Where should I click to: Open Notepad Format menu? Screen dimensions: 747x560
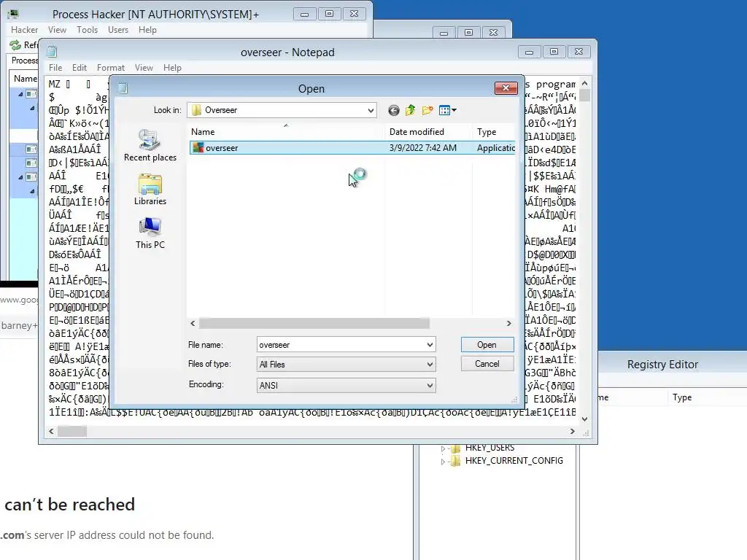111,68
